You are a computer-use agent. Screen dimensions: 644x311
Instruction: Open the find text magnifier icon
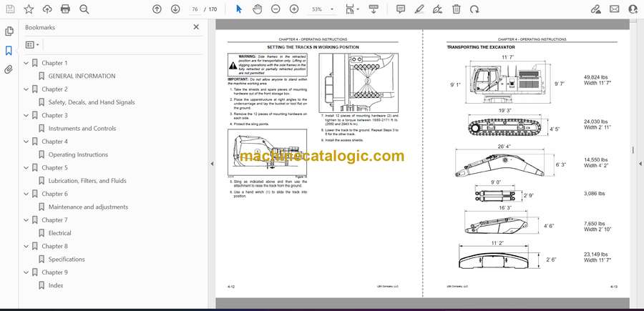click(84, 9)
